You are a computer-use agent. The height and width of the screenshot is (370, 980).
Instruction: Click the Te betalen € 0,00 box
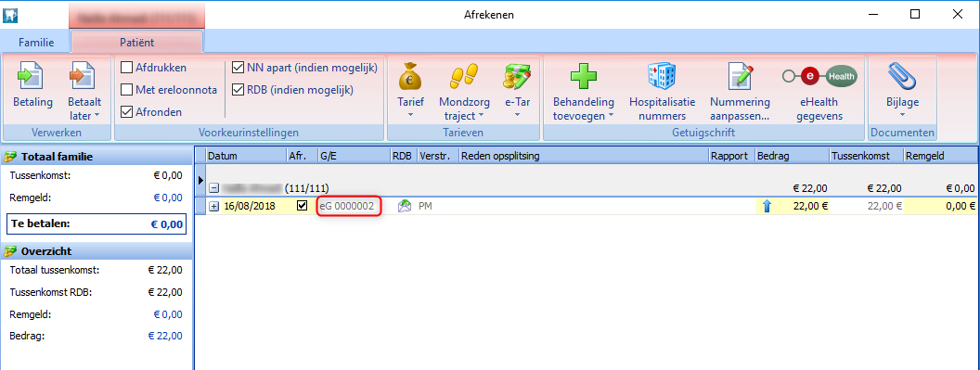tap(97, 224)
